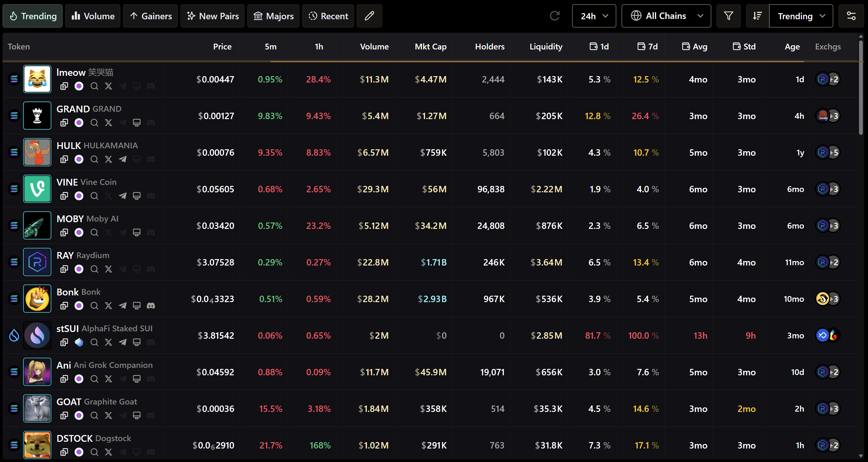Image resolution: width=868 pixels, height=462 pixels.
Task: Click the GOAT Graphite Goat name
Action: 110,402
